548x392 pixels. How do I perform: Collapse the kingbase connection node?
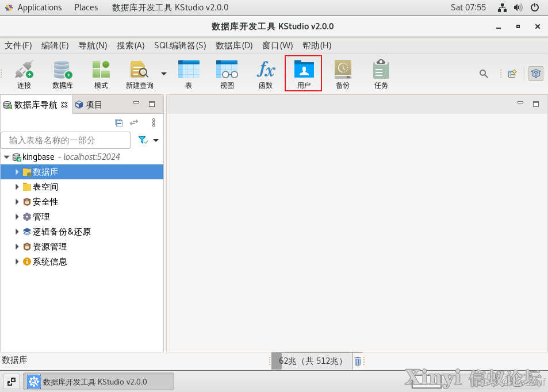pos(7,157)
